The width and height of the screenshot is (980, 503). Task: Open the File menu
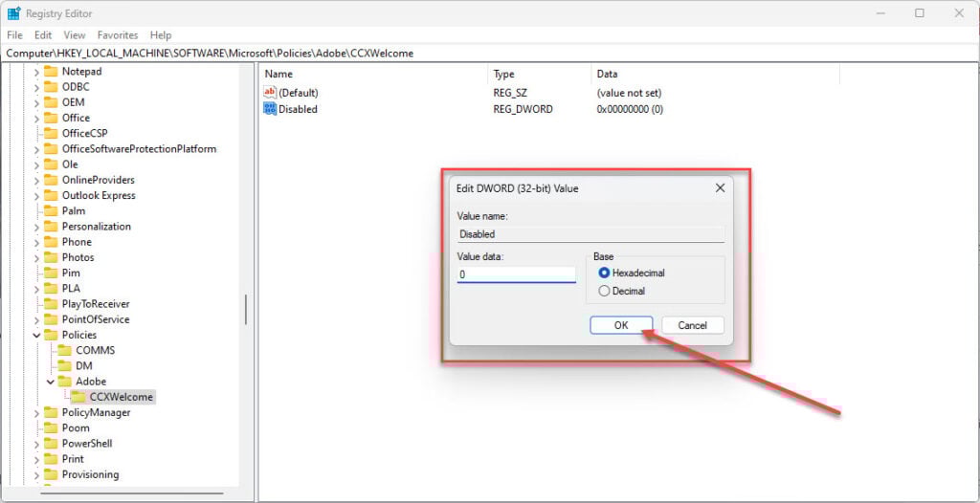[14, 35]
